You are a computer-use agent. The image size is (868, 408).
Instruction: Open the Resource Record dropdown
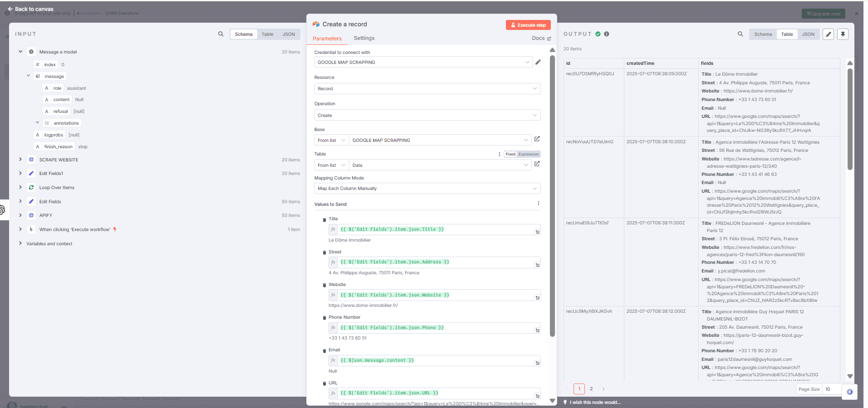(427, 88)
